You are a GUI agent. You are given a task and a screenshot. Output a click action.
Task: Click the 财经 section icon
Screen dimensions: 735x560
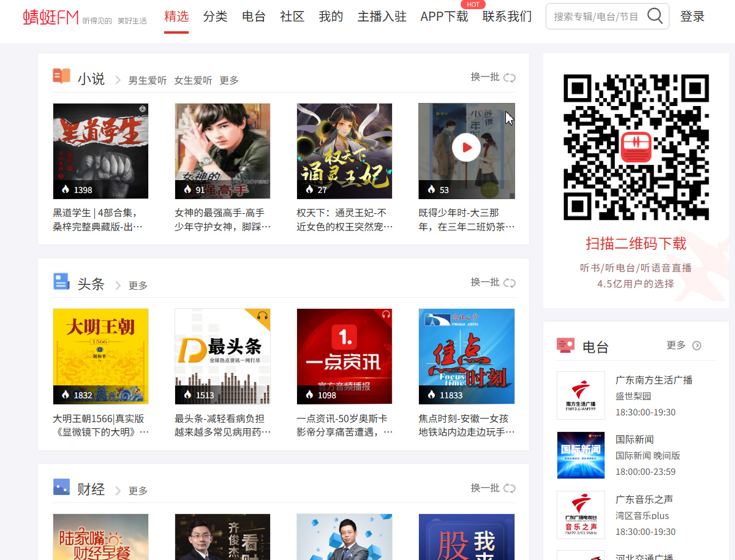click(61, 487)
